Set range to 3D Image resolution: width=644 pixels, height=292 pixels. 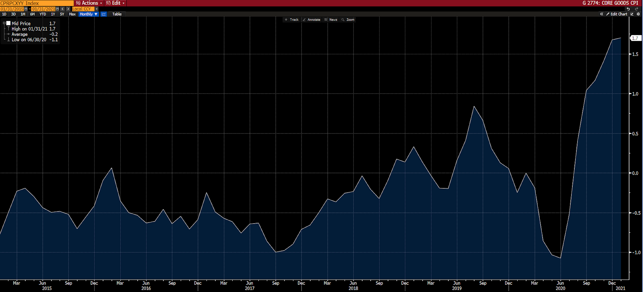[x=13, y=14]
